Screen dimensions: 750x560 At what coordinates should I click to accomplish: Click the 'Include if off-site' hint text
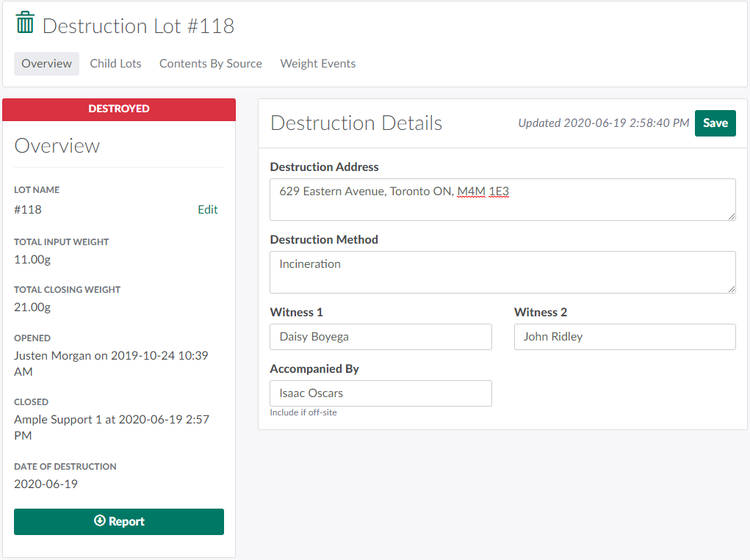pyautogui.click(x=303, y=412)
